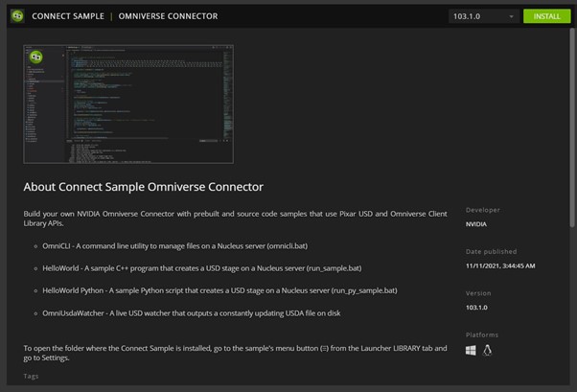
Task: Click the Platforms label in sidebar
Action: (x=482, y=334)
